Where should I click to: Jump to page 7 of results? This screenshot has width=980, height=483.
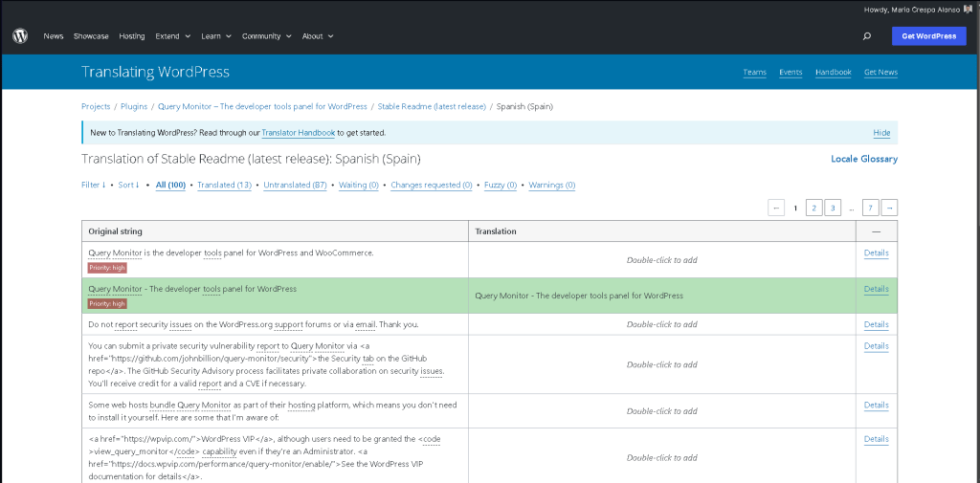click(x=870, y=208)
